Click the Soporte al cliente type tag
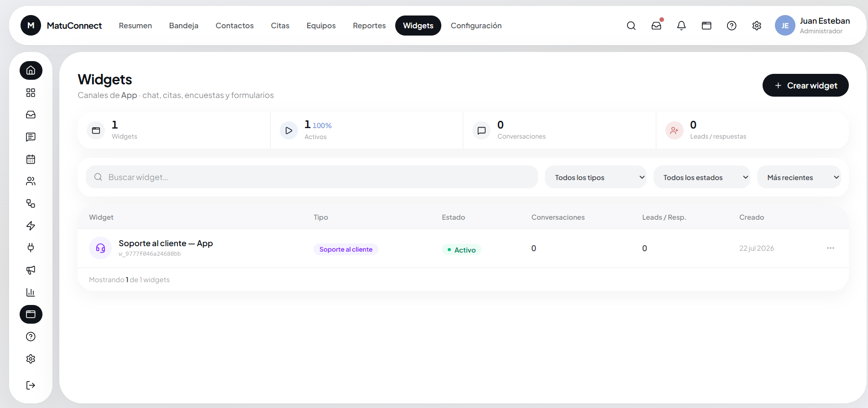Image resolution: width=868 pixels, height=408 pixels. [346, 249]
